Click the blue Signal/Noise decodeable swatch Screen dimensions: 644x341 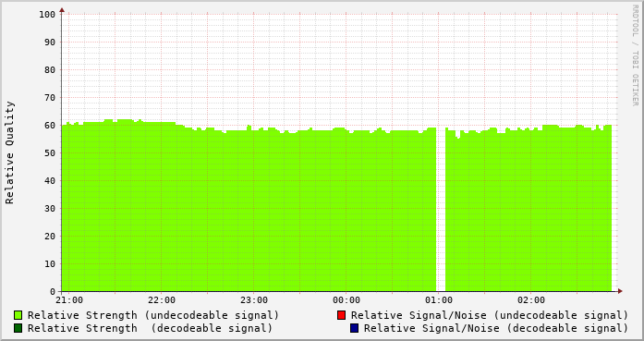click(x=355, y=328)
